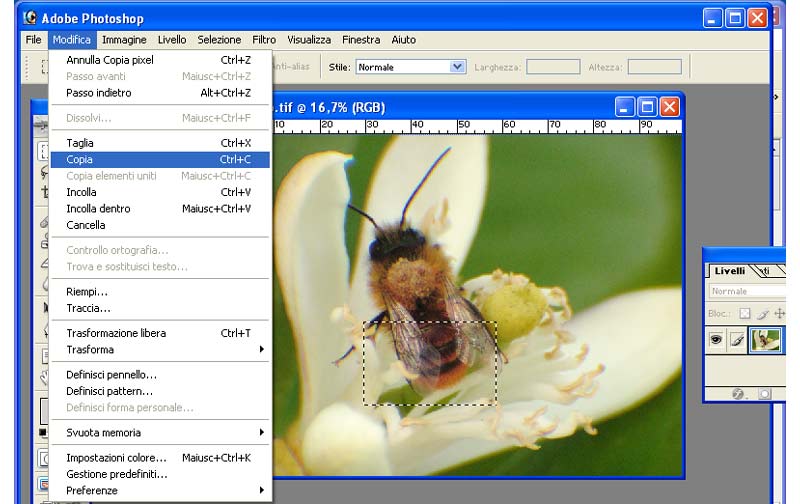Viewport: 800px width, 504px height.
Task: Hide the layer using the eye icon
Action: point(717,340)
